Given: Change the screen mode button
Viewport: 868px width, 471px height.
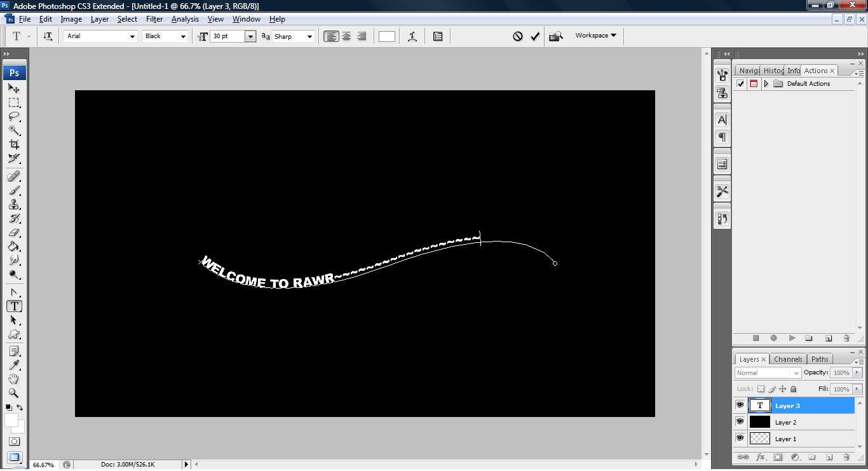Looking at the screenshot, I should click(x=14, y=456).
